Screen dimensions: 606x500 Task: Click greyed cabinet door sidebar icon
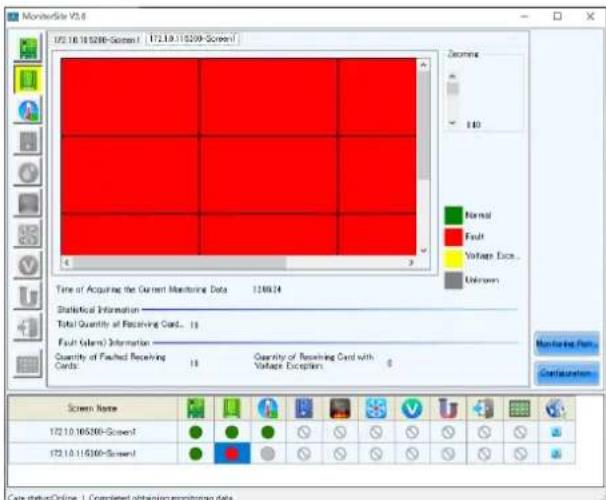[29, 327]
